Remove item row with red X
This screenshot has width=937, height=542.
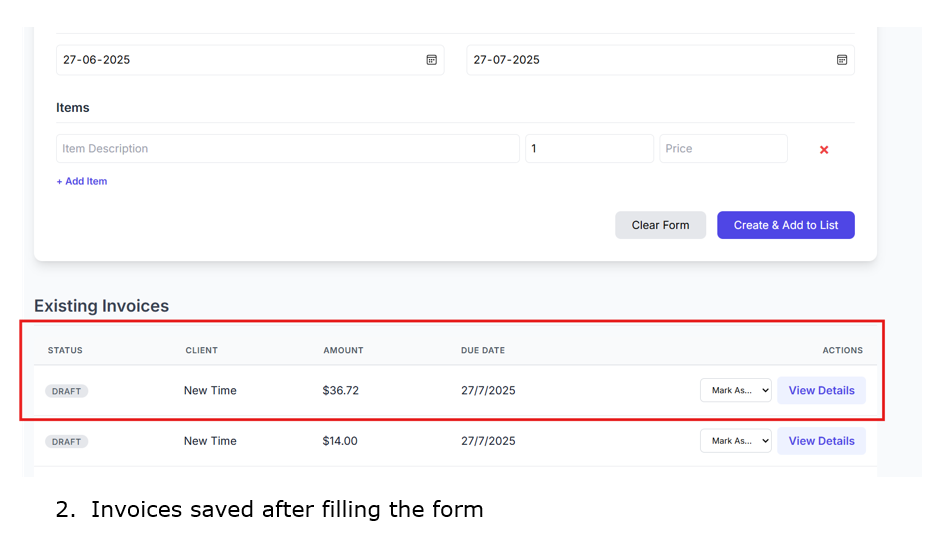pyautogui.click(x=824, y=150)
